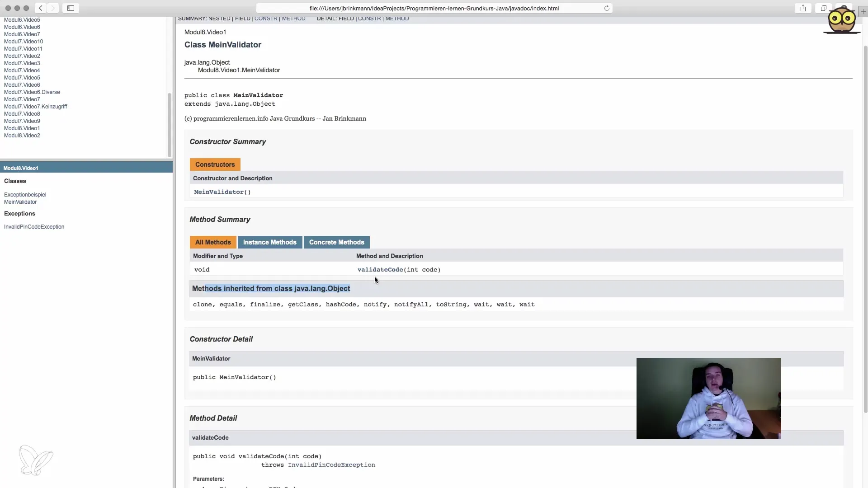Select package Modul7.Video11 in package list

click(23, 49)
